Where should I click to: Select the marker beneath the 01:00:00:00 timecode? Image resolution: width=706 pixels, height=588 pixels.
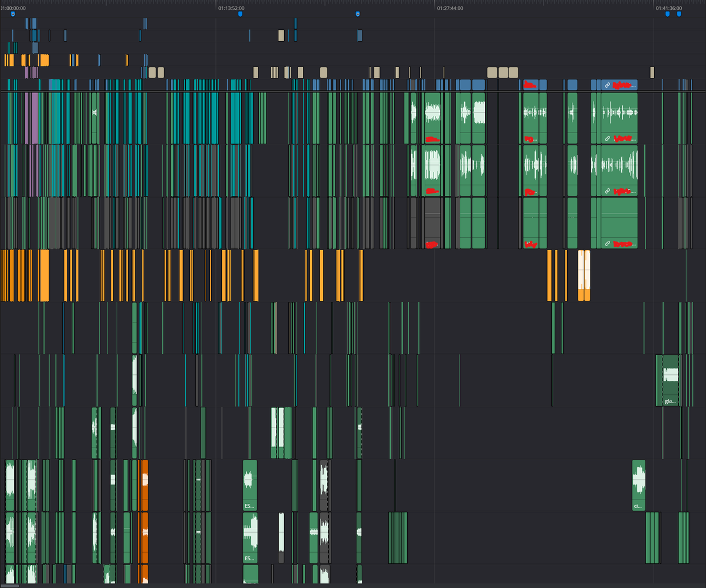point(13,14)
